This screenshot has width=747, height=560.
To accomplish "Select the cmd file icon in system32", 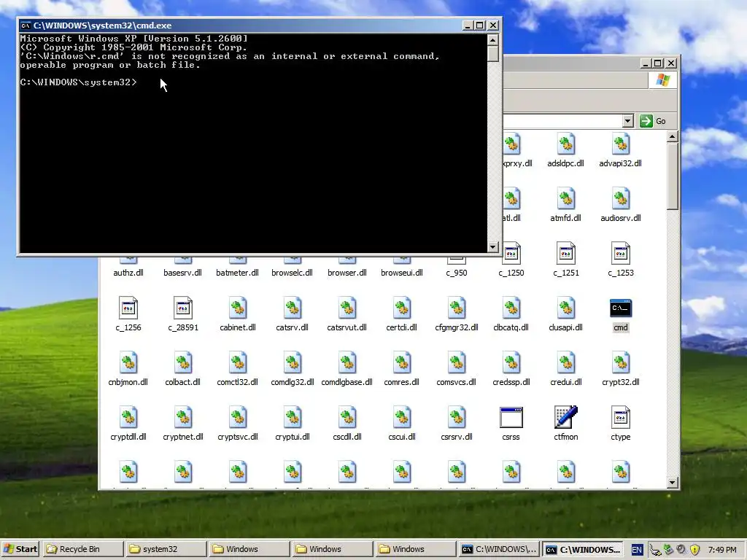I will click(620, 308).
